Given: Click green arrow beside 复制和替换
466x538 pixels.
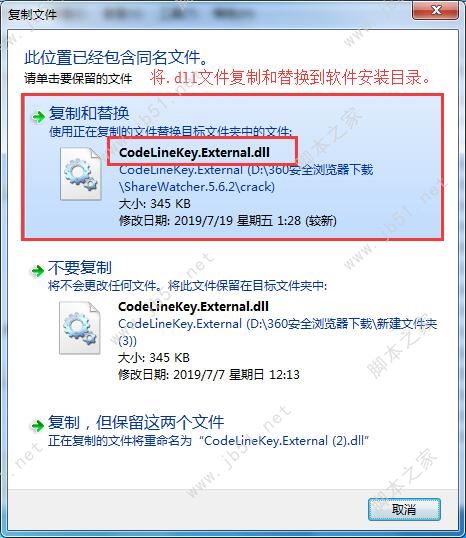Looking at the screenshot, I should pyautogui.click(x=38, y=117).
